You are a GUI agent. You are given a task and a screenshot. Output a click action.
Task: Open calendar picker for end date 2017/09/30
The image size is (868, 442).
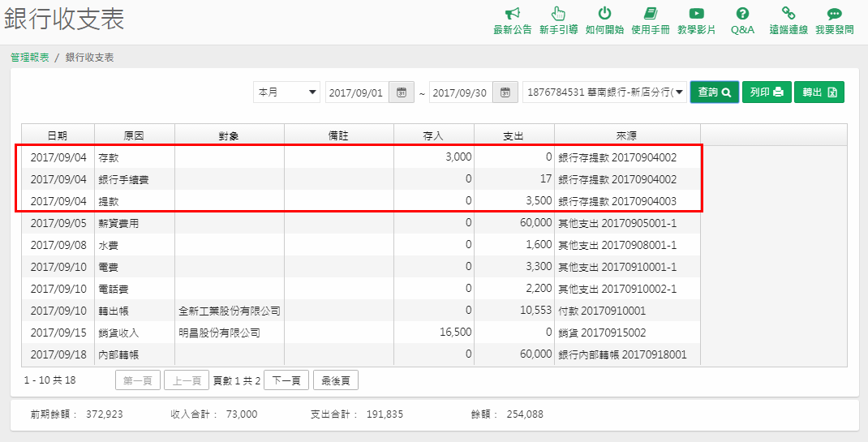[505, 92]
